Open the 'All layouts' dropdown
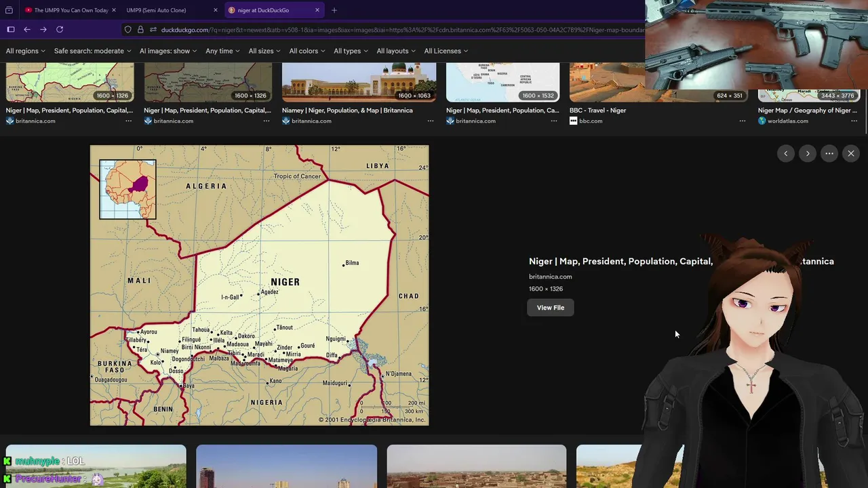This screenshot has width=868, height=488. [x=396, y=51]
